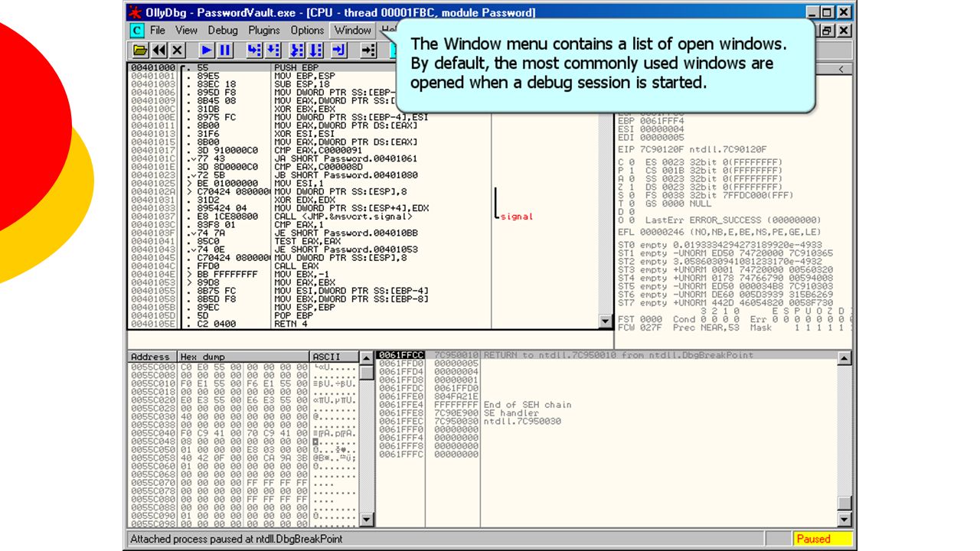This screenshot has width=980, height=551.
Task: Open the Options menu
Action: [307, 31]
